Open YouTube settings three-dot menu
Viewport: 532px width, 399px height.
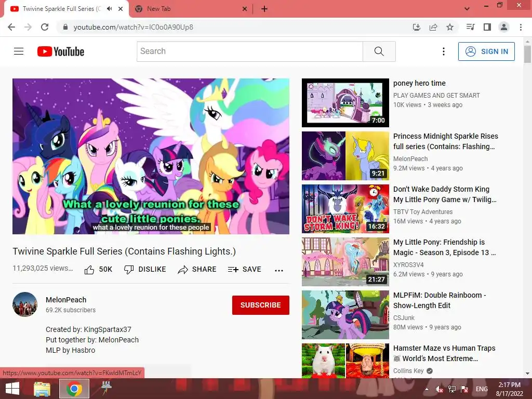point(443,51)
